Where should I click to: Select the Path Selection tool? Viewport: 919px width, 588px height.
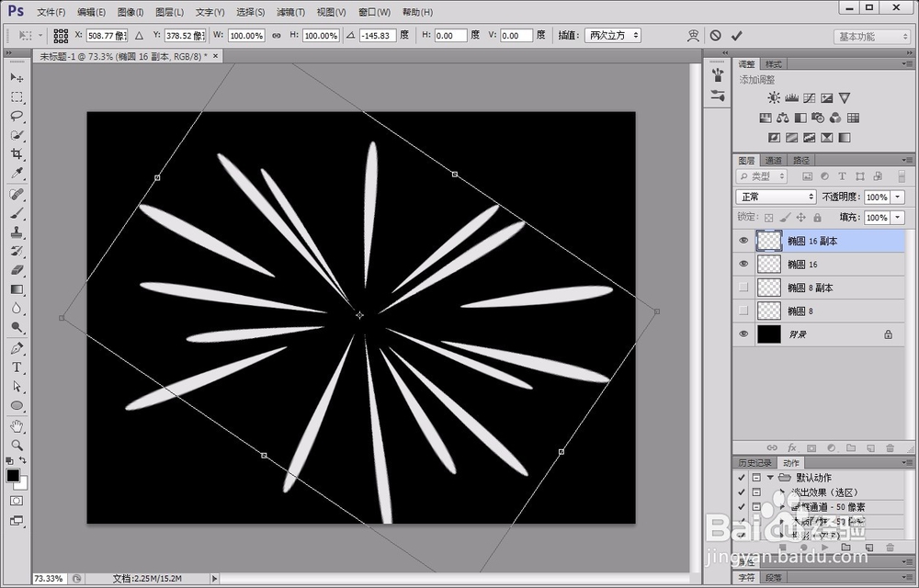tap(17, 387)
